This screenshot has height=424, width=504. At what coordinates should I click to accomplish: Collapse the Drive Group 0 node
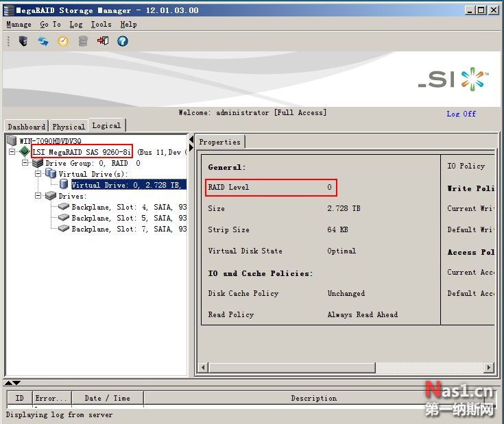click(25, 163)
